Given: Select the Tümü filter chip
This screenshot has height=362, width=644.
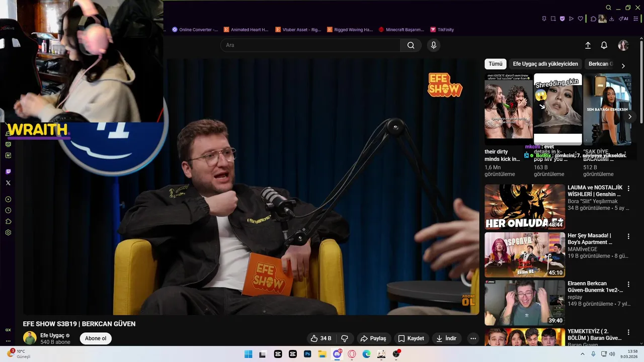Looking at the screenshot, I should tap(496, 64).
